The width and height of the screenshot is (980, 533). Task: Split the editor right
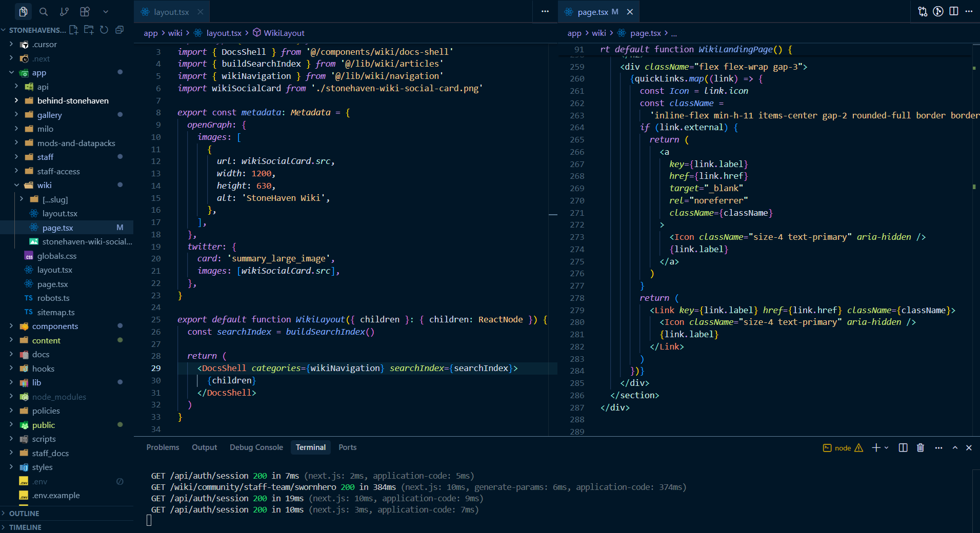coord(954,11)
